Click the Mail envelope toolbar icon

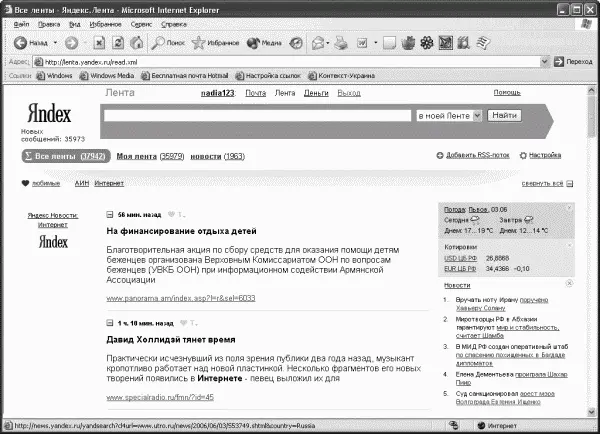318,43
